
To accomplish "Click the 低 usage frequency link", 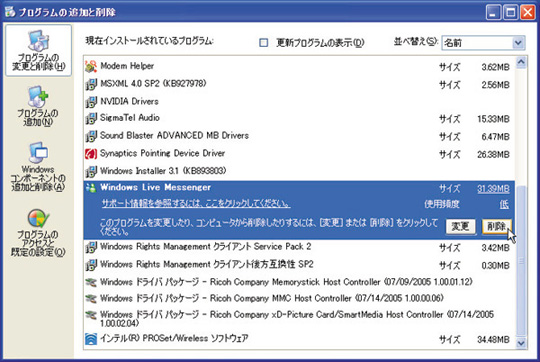I will pos(504,205).
